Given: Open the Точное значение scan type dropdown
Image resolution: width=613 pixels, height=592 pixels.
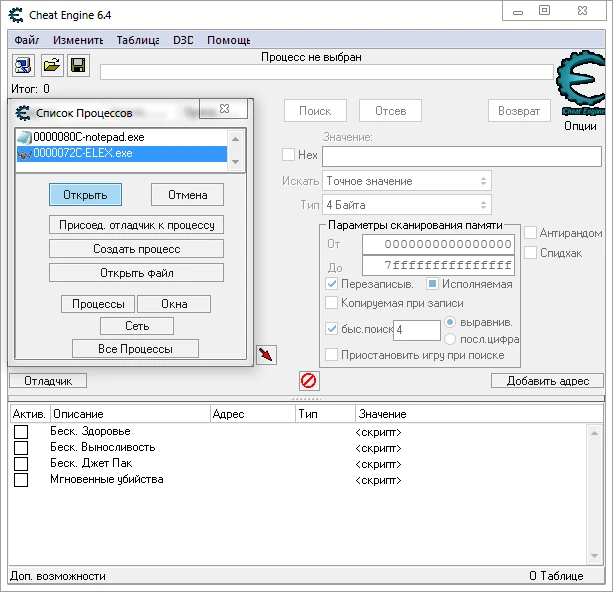Looking at the screenshot, I should pyautogui.click(x=407, y=181).
